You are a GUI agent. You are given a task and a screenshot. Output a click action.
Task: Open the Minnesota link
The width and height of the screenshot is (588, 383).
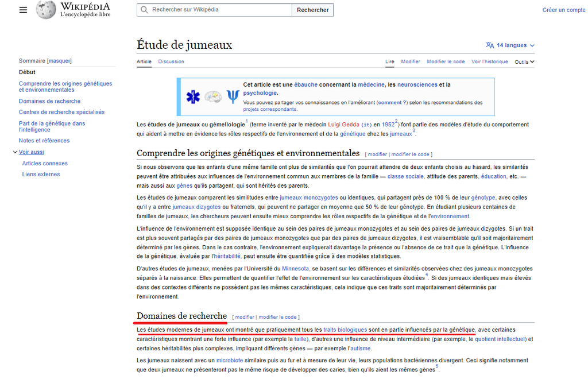point(295,269)
